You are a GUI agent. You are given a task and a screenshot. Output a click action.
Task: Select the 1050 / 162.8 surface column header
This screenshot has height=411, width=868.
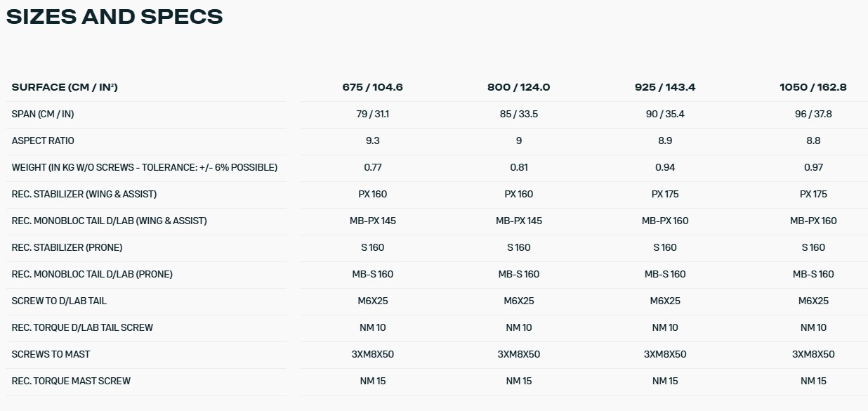point(813,87)
